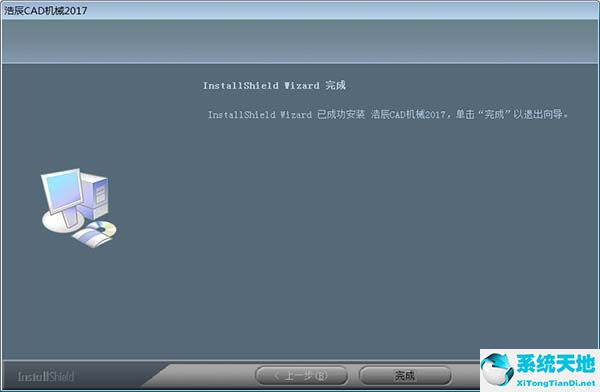The image size is (600, 392).
Task: Click the computer monitor in the setup graphic
Action: (x=62, y=191)
